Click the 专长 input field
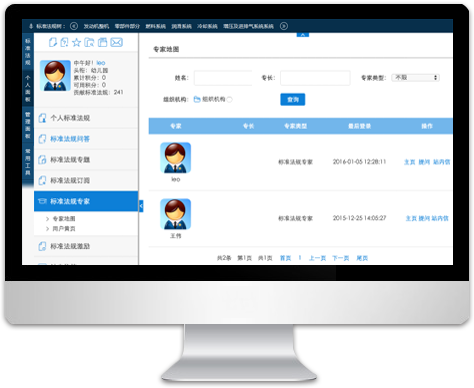Viewport: 474px width, 388px height. click(x=315, y=78)
